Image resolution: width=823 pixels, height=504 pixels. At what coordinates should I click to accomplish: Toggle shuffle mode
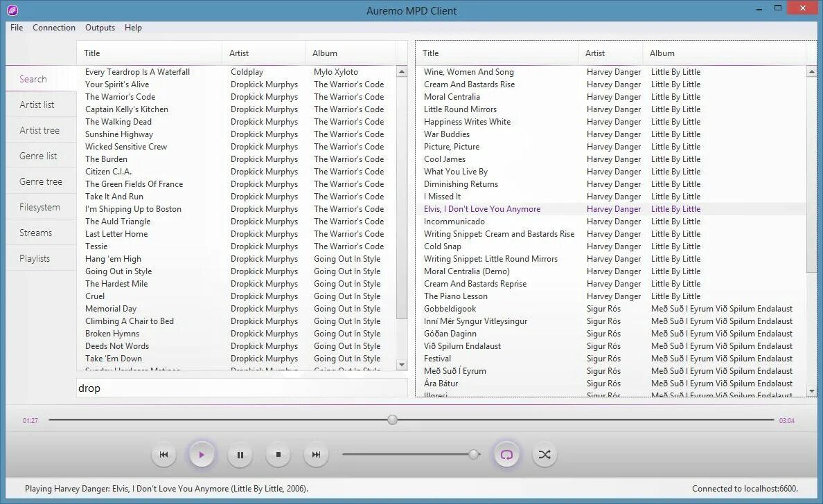tap(545, 455)
